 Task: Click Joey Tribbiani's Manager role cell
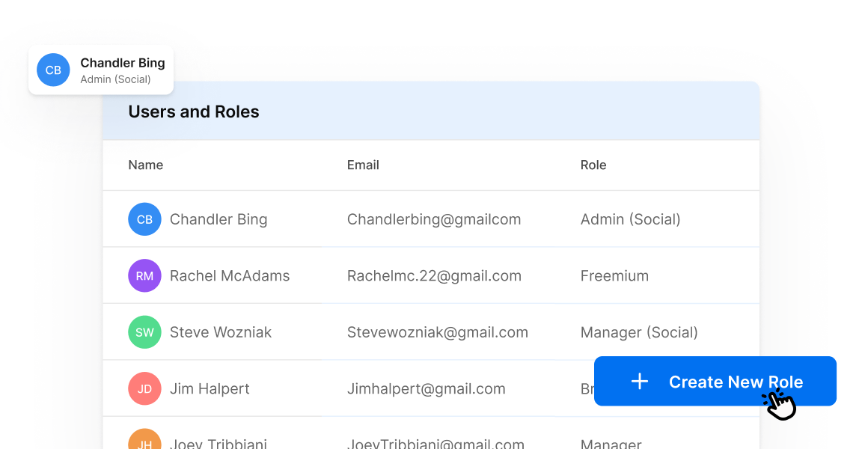coord(611,443)
